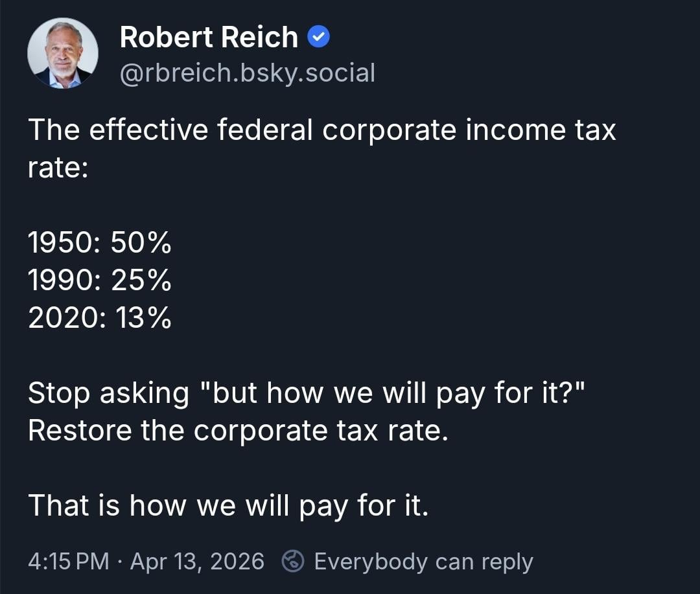Click the "The effective federal corporate income tax" line
This screenshot has width=700, height=594.
click(322, 130)
